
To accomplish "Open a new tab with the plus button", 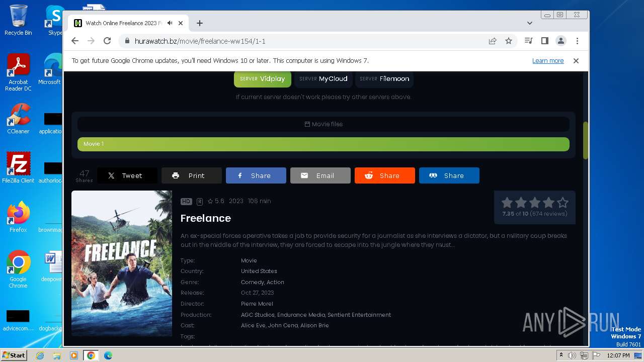I will [x=200, y=23].
